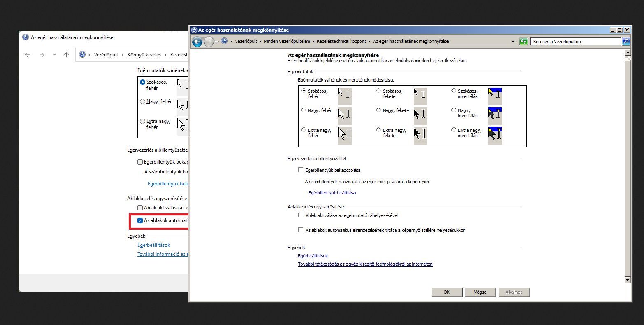Screen dimensions: 644x325
Task: Click the Alkalmaz button
Action: click(514, 292)
